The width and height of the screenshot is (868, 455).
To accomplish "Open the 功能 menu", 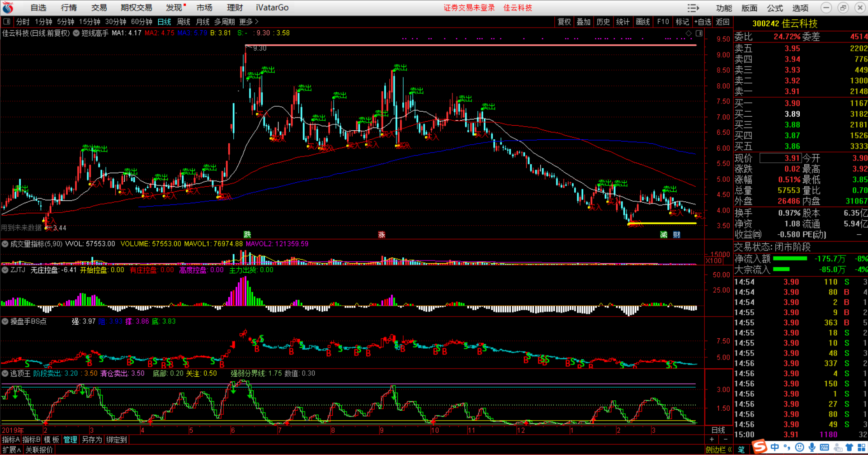I will 724,8.
